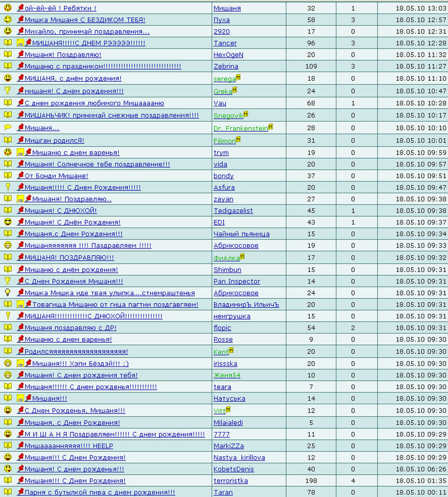Click the smiley icon beside "Мишка Мишаня С БЕЗДИКОМ ТЕБЯ!"

pyautogui.click(x=8, y=20)
